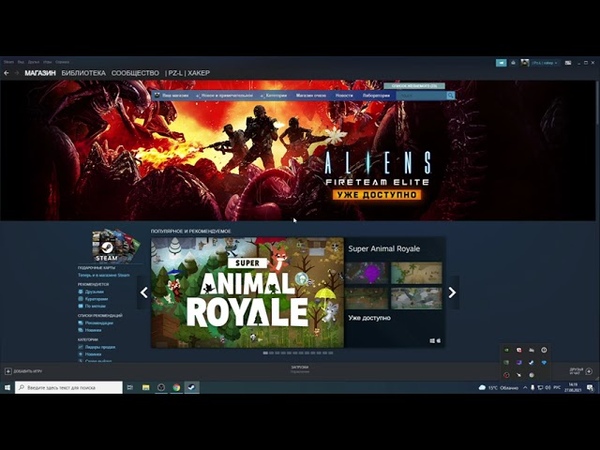The height and width of the screenshot is (450, 600).
Task: Open the БИБЛИОТЕКА tab
Action: (83, 73)
